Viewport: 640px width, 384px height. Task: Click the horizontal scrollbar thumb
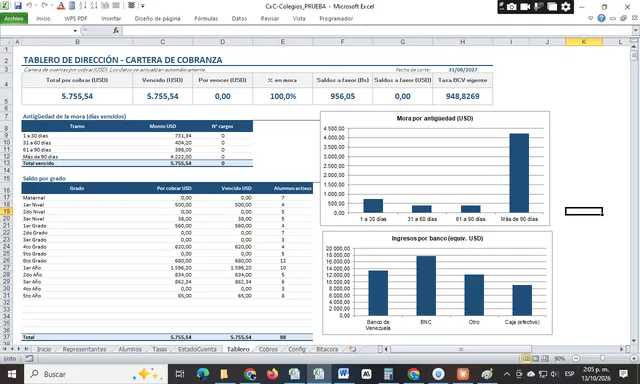(x=461, y=349)
